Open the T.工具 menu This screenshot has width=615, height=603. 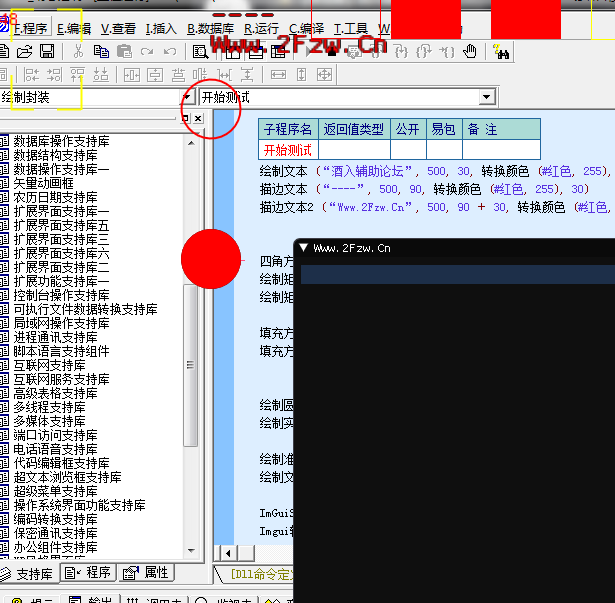pyautogui.click(x=351, y=29)
